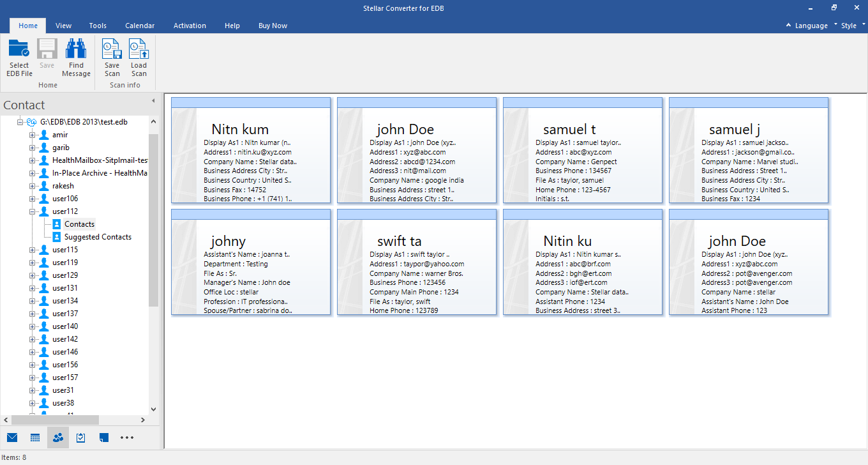Expand the user119 tree node
Image resolution: width=868 pixels, height=465 pixels.
coord(32,263)
